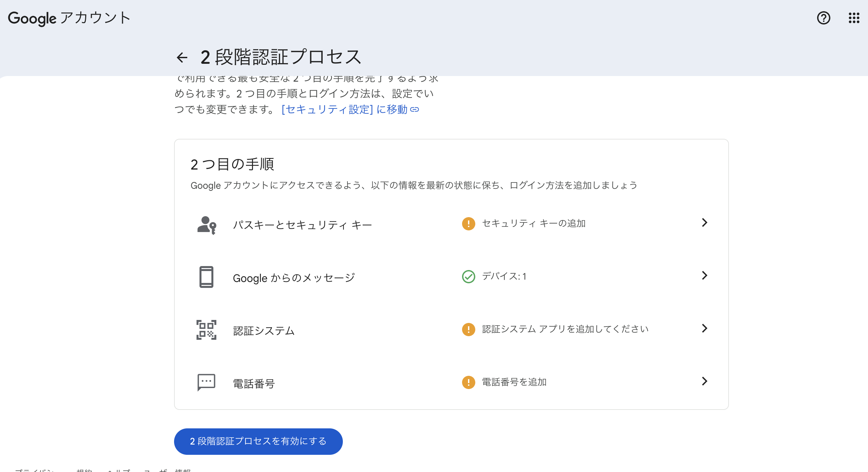Click the phone device icon
The height and width of the screenshot is (472, 868).
[x=206, y=277]
